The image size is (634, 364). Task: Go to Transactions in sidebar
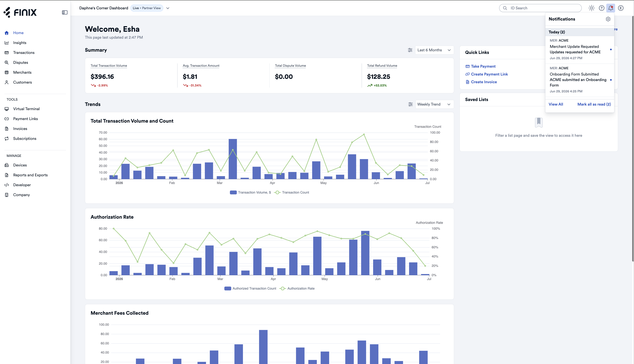coord(24,52)
